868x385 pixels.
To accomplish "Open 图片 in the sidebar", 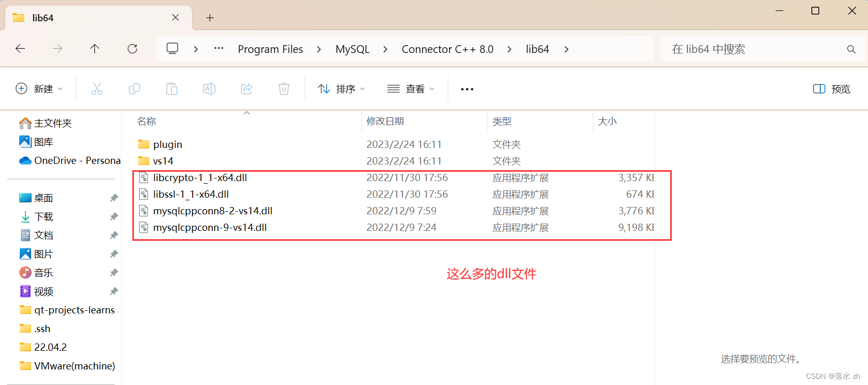I will click(36, 254).
